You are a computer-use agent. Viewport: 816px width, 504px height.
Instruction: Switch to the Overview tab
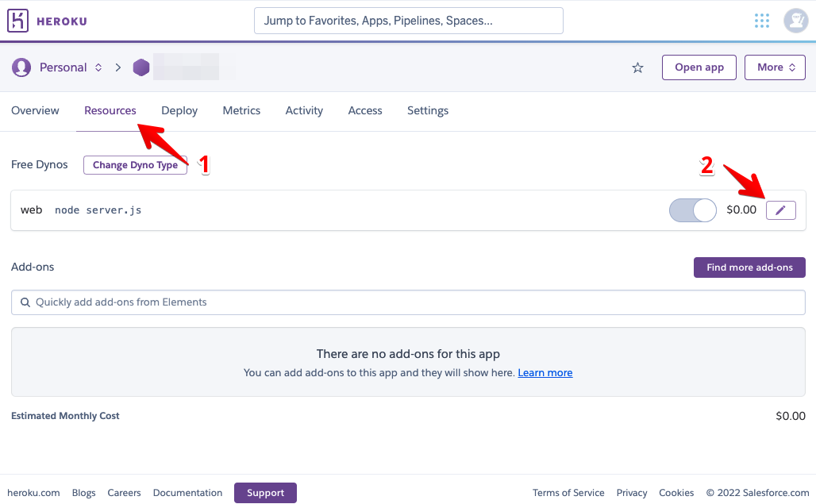pos(36,110)
